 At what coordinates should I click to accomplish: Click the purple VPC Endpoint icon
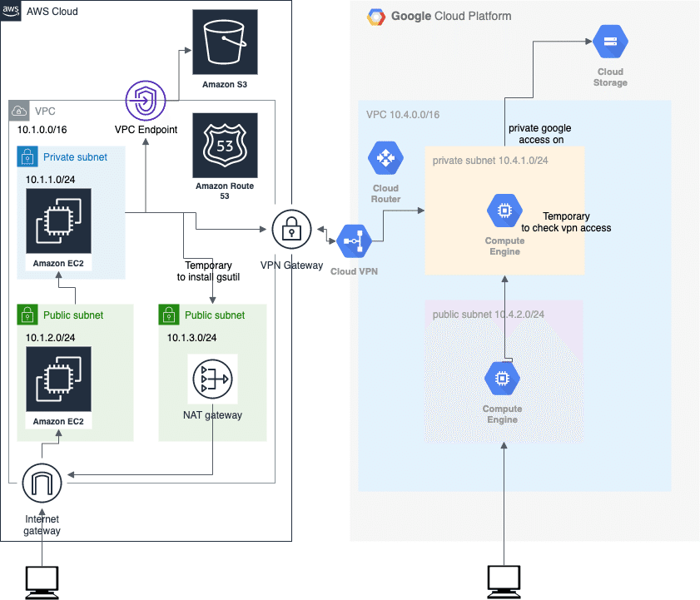(146, 101)
